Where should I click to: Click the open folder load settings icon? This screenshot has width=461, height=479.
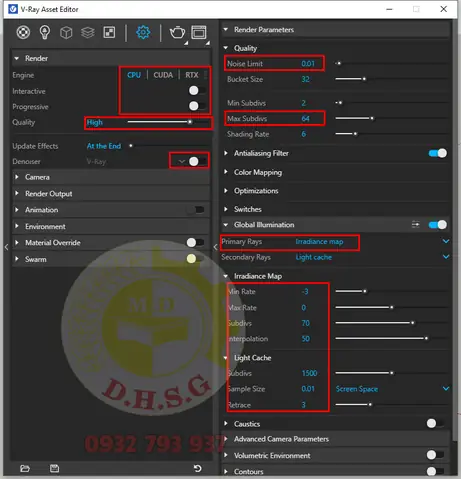(25, 468)
